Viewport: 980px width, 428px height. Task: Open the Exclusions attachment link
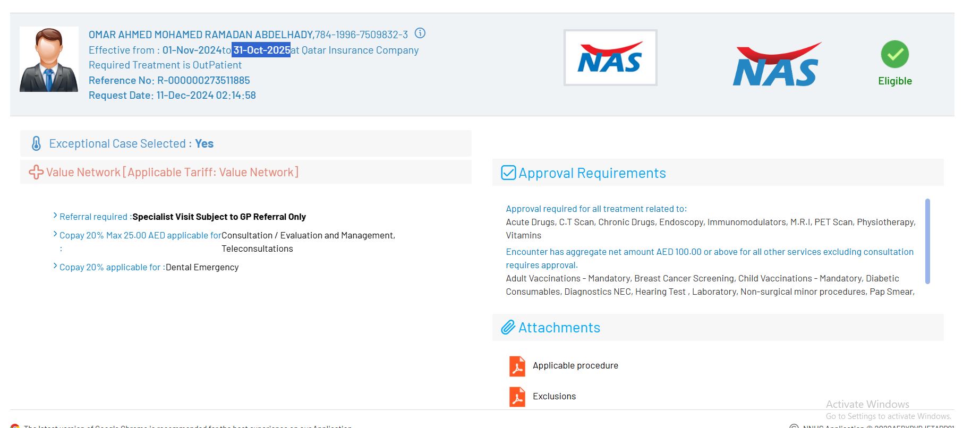[554, 396]
